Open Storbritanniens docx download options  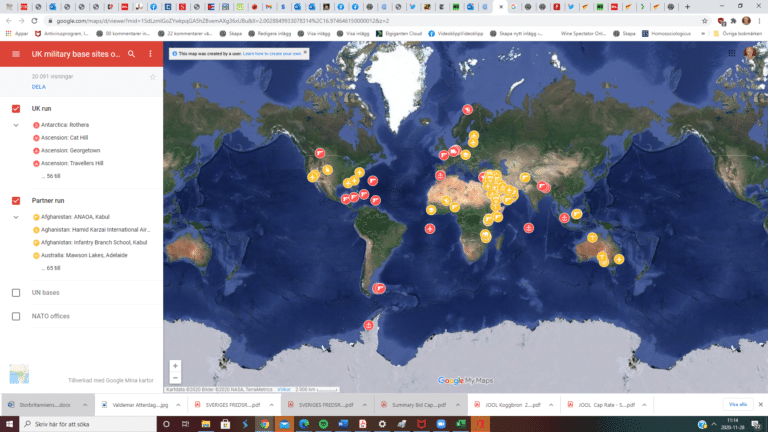[x=85, y=405]
